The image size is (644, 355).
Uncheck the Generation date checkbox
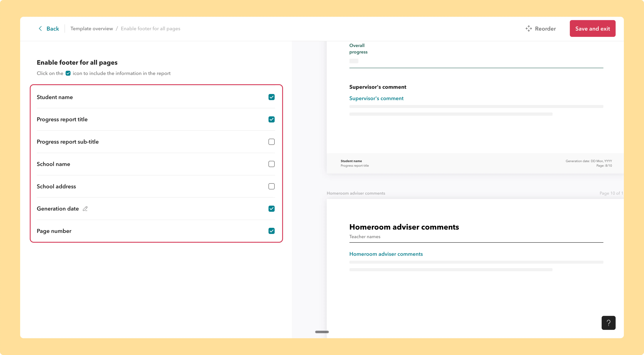[271, 209]
